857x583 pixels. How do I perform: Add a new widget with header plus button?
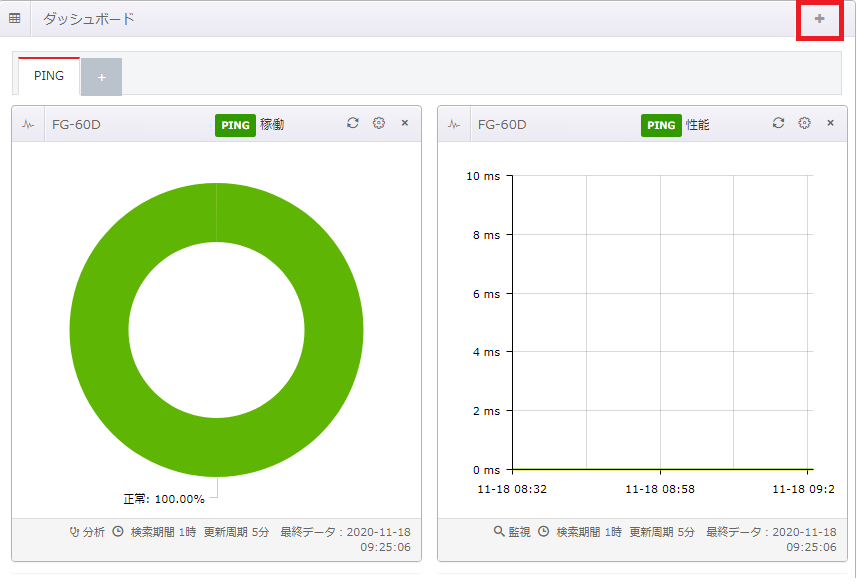pyautogui.click(x=819, y=19)
